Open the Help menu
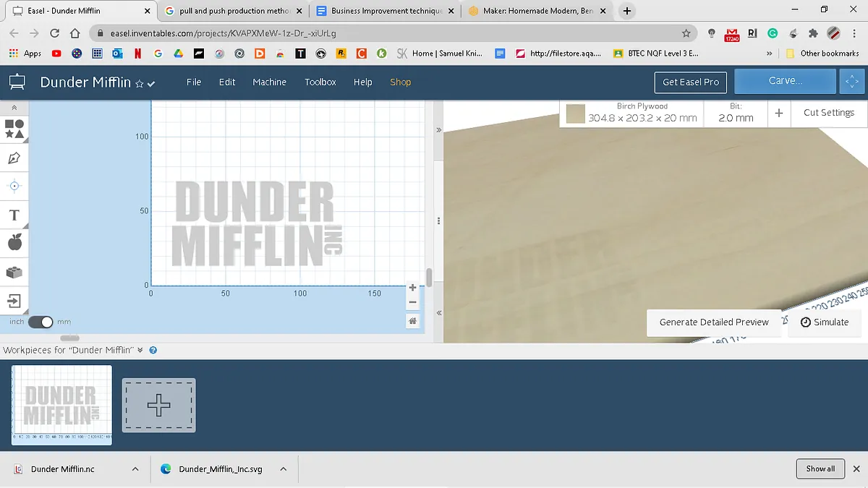Viewport: 868px width, 488px height. pos(363,82)
